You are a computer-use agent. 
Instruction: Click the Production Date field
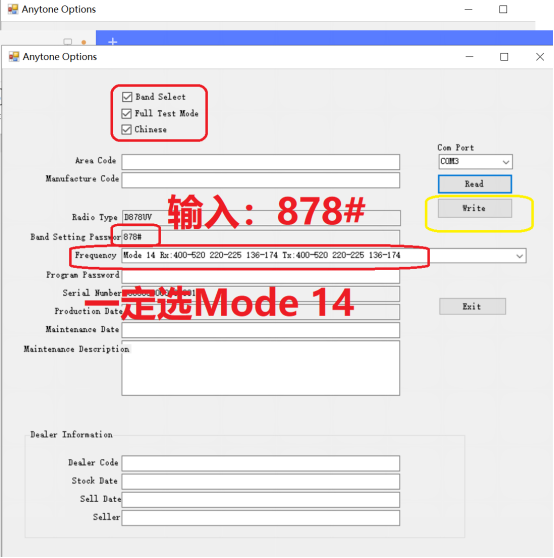coord(260,312)
